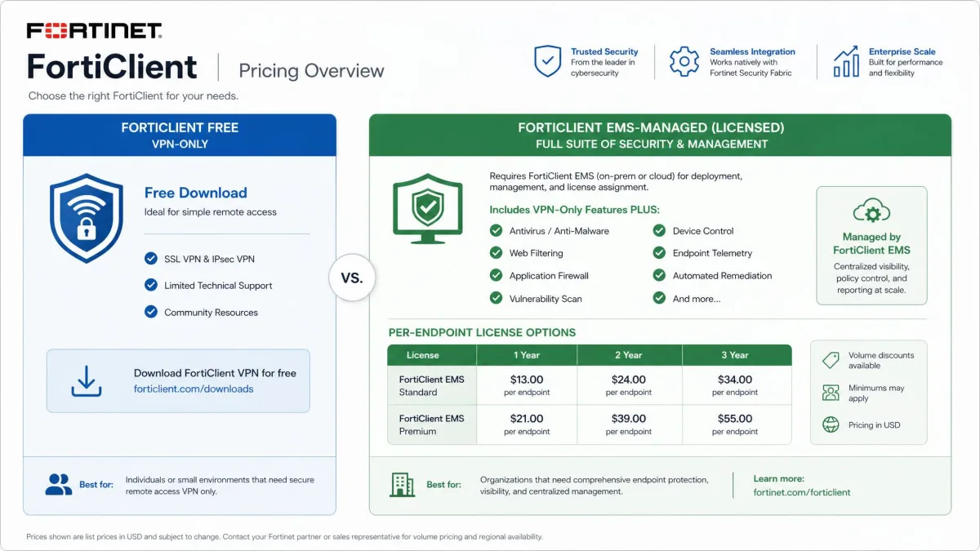Click the Free Download heading

195,193
